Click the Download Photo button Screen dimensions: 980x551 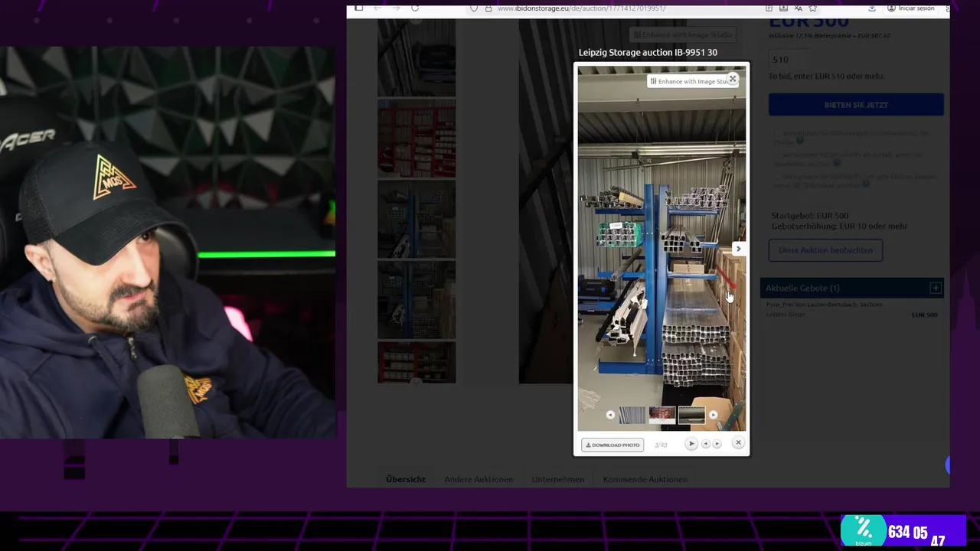(x=612, y=445)
